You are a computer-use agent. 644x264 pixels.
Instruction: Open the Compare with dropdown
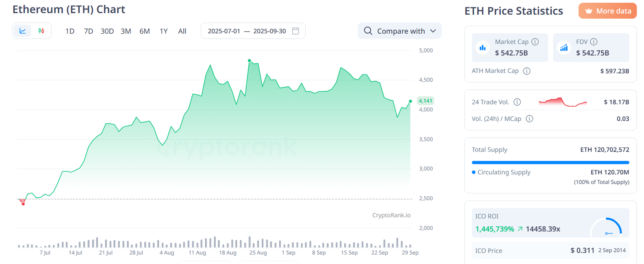point(400,31)
